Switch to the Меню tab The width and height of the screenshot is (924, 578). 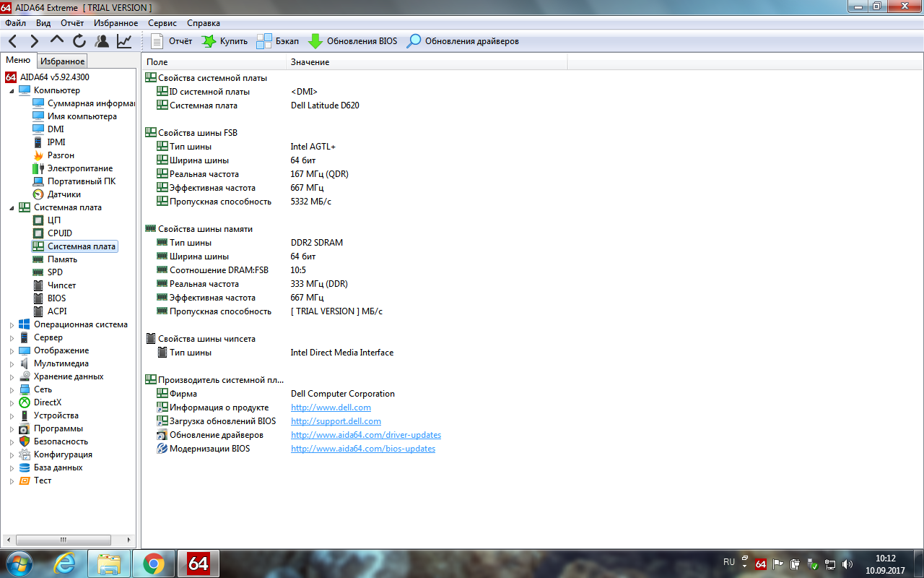[x=19, y=61]
